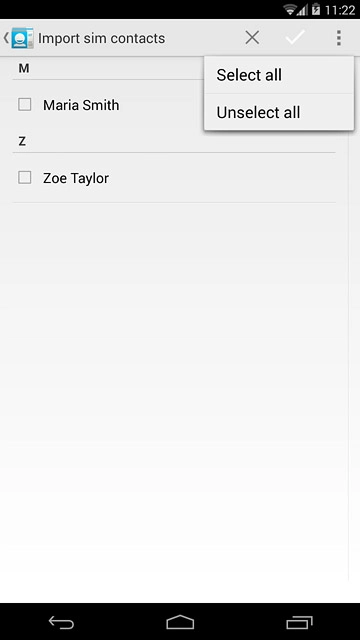The width and height of the screenshot is (360, 640).
Task: Check the Maria Smith checkbox
Action: coord(24,105)
